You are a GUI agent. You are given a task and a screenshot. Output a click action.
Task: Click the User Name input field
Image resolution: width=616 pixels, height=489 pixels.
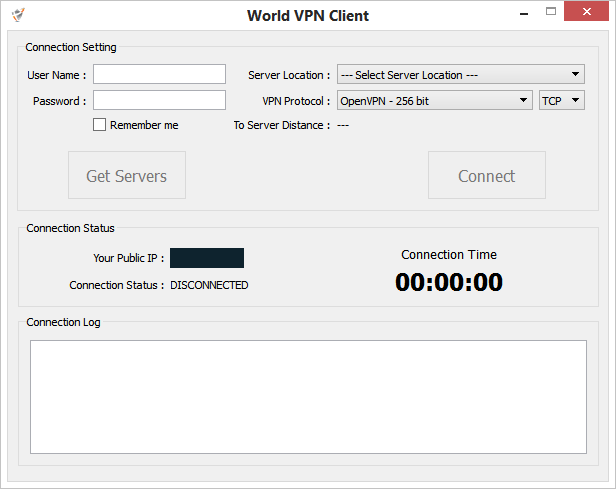(x=159, y=74)
